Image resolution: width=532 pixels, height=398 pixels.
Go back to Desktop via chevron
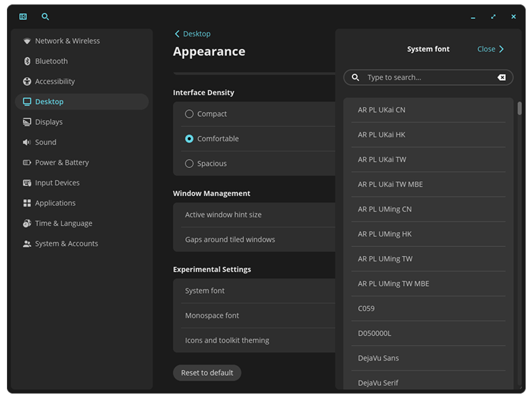click(177, 34)
